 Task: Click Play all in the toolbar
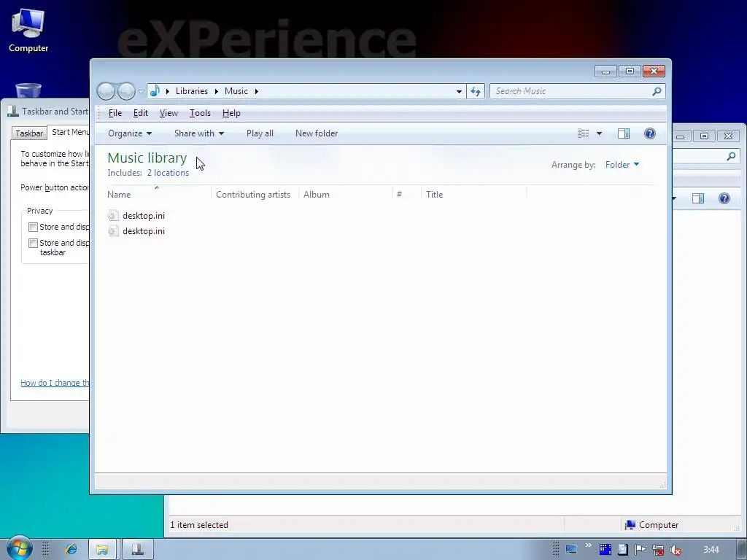(x=260, y=133)
